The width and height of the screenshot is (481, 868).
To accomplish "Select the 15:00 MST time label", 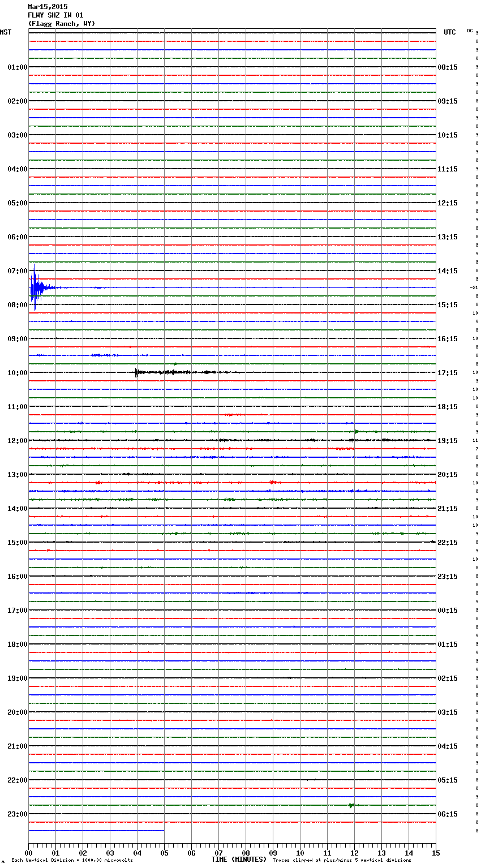I will point(17,543).
